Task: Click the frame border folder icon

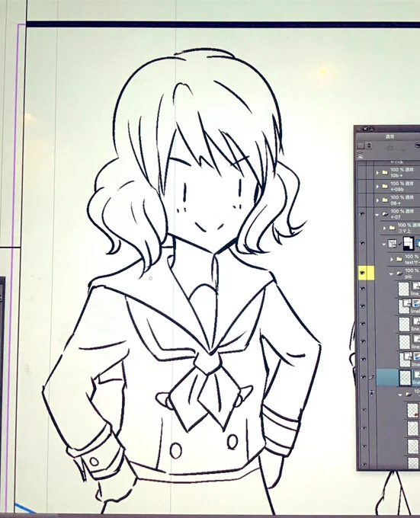Action: pyautogui.click(x=392, y=244)
